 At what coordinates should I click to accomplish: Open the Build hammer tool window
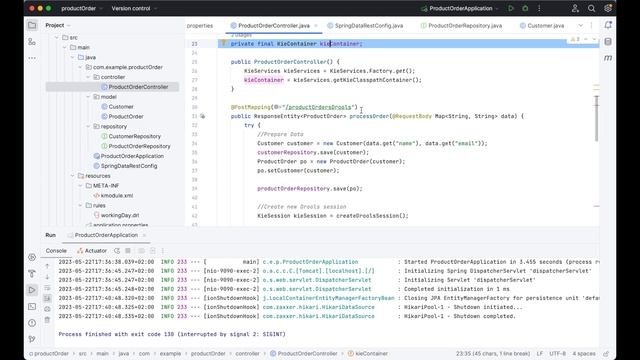pyautogui.click(x=32, y=273)
